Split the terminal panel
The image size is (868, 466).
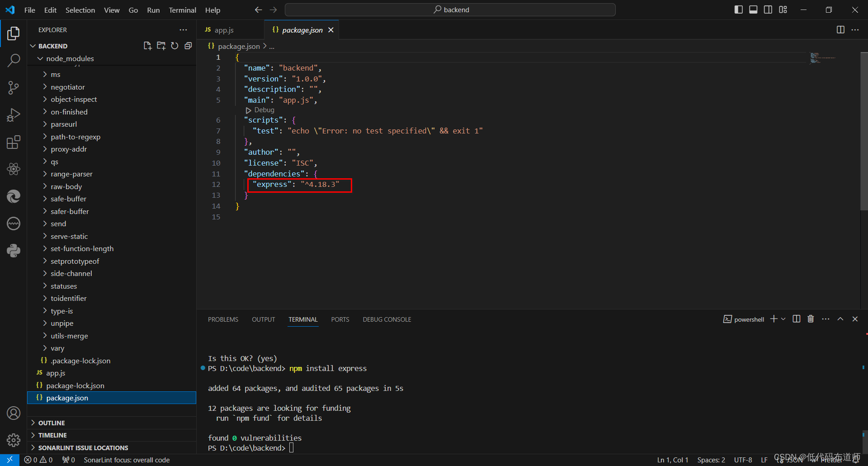[x=797, y=319]
